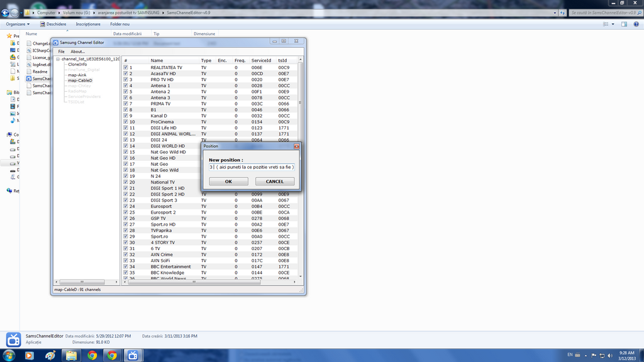Click the Explorer search box
This screenshot has height=362, width=644.
(x=604, y=13)
